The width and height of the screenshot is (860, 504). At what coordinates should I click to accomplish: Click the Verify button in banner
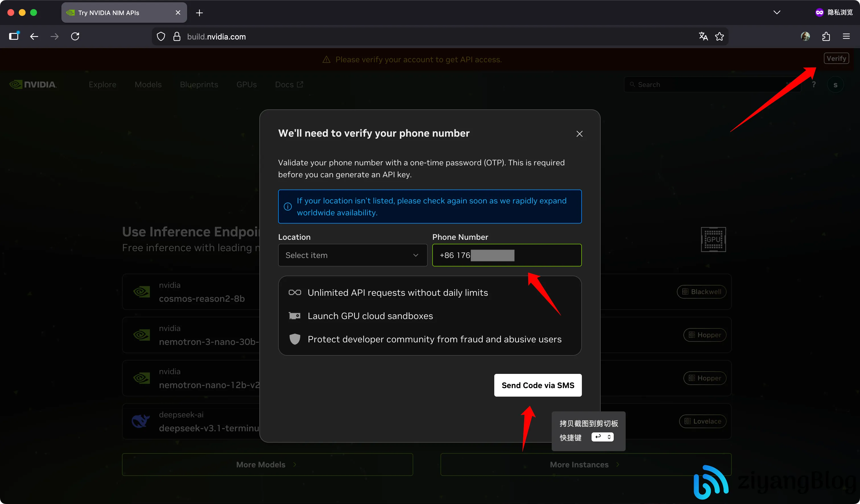tap(836, 59)
